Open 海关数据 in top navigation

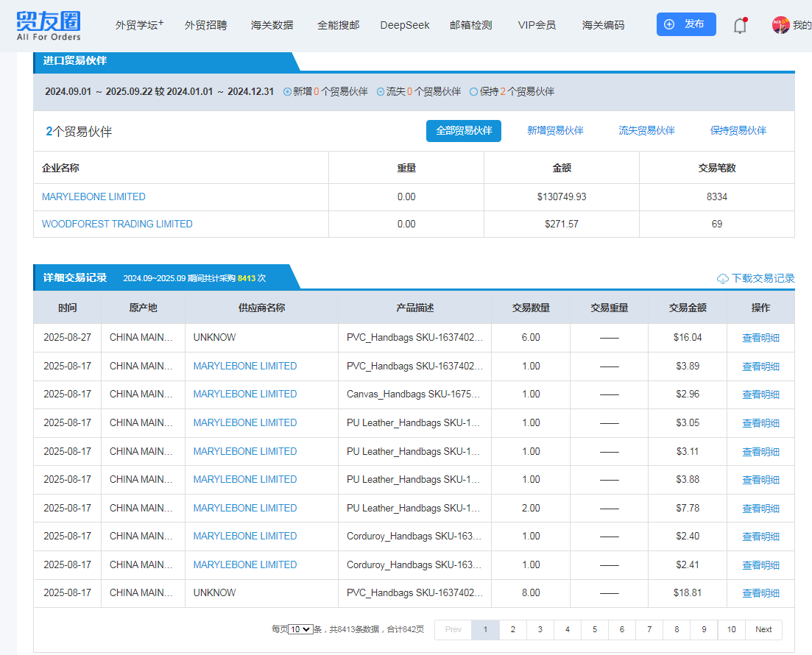[x=272, y=25]
